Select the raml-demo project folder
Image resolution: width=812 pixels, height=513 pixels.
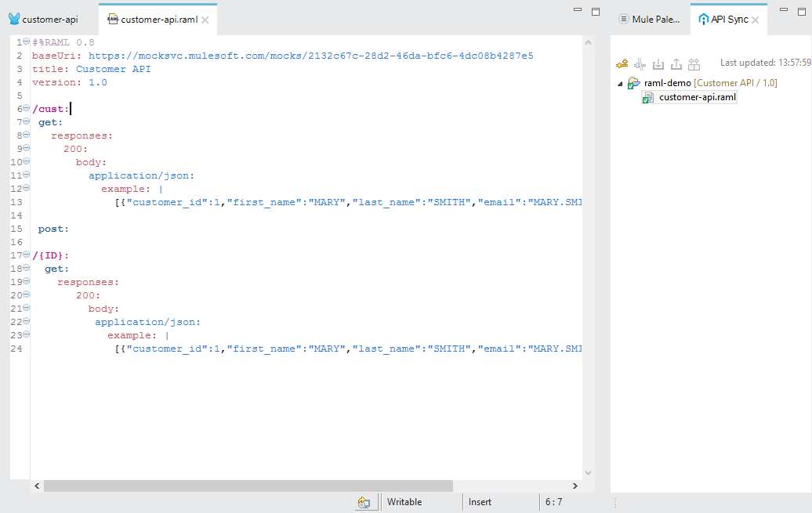(x=667, y=83)
